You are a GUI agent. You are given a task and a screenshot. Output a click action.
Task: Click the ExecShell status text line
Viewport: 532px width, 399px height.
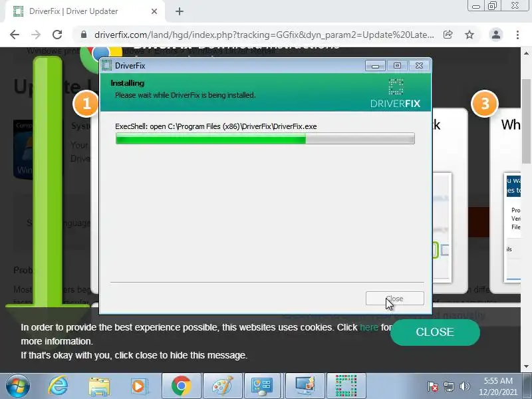215,126
